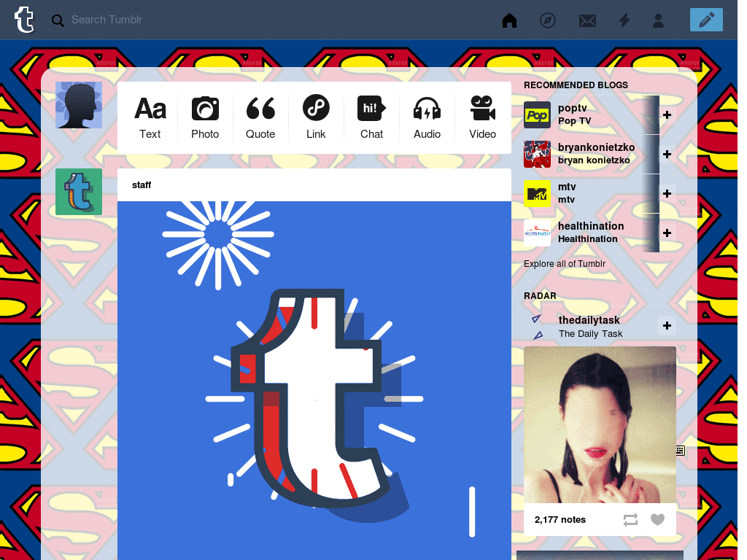Open the poptv blog avatar
747x560 pixels.
(538, 114)
